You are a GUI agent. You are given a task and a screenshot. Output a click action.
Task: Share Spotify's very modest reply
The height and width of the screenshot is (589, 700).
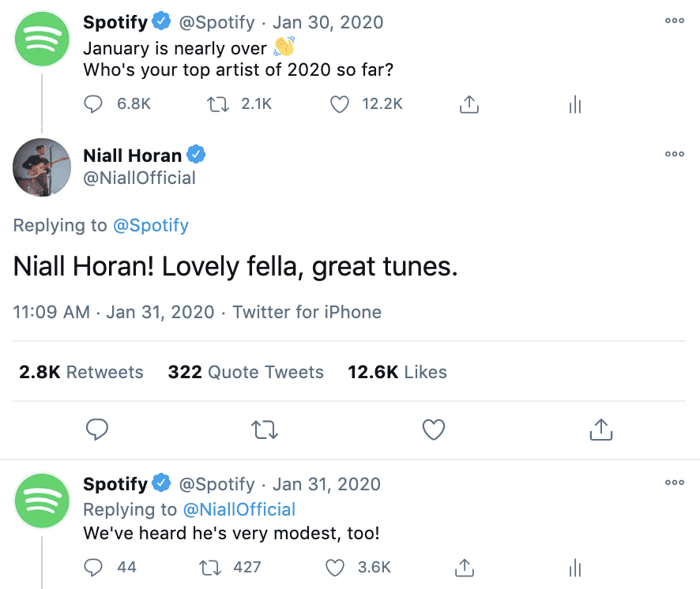(x=465, y=567)
